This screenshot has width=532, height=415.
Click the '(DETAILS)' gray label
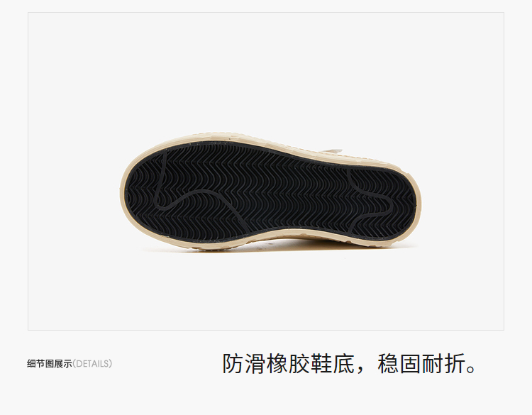[x=92, y=364]
